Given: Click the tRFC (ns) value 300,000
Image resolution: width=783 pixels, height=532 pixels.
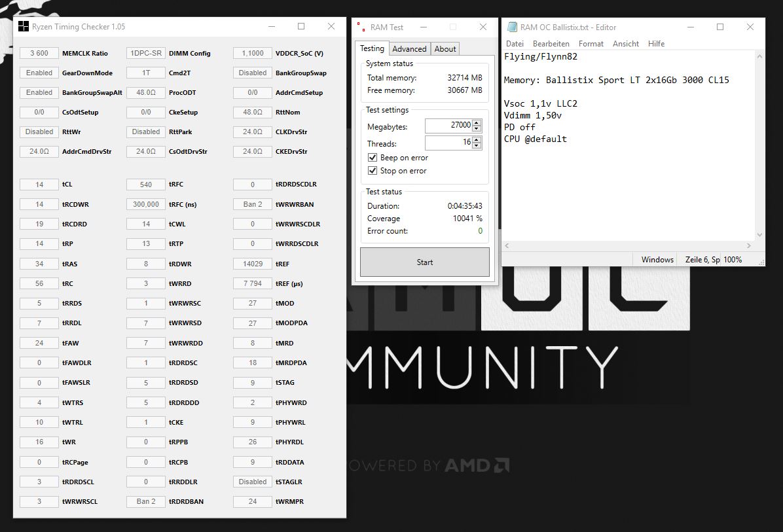Looking at the screenshot, I should (x=146, y=204).
